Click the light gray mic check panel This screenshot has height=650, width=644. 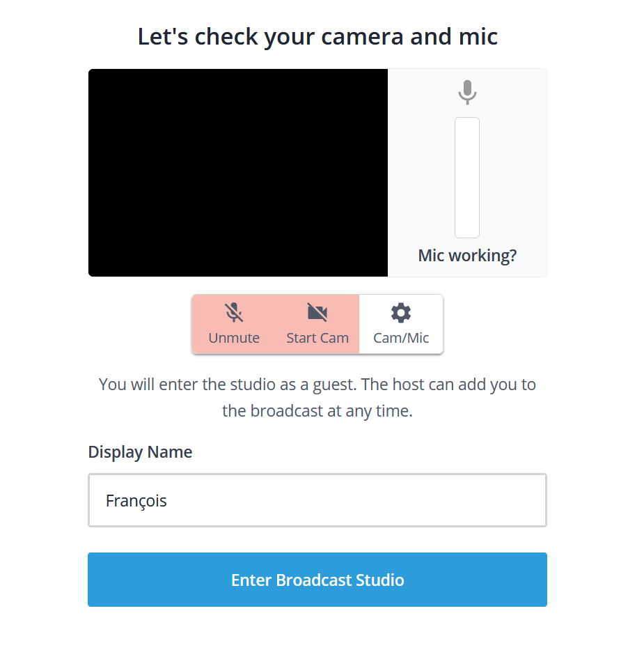click(467, 173)
